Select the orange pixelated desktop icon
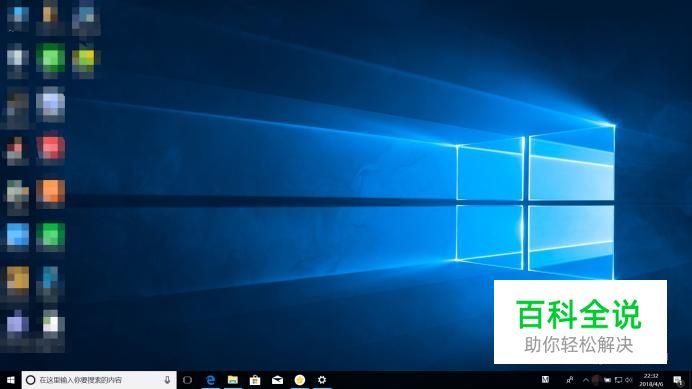The image size is (692, 389). click(50, 193)
